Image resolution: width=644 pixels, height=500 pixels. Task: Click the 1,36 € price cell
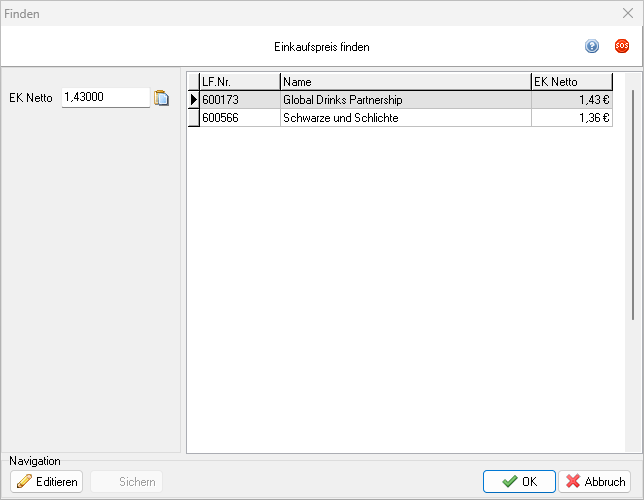(x=571, y=118)
